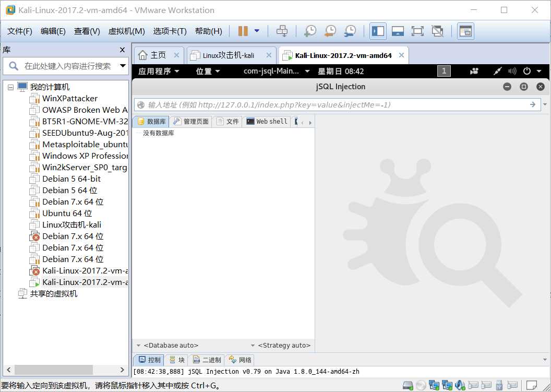The image size is (551, 392).
Task: Click the 星期日 08:42 clock
Action: (x=341, y=72)
